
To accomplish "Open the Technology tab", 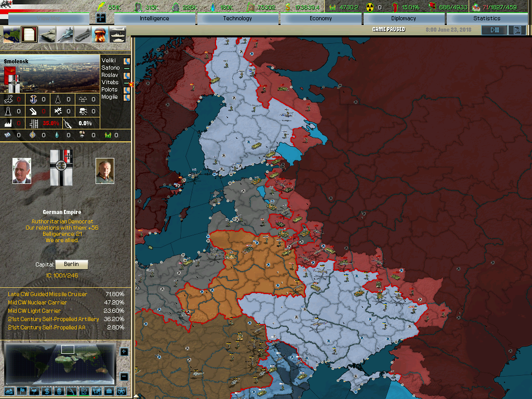I will [x=237, y=18].
